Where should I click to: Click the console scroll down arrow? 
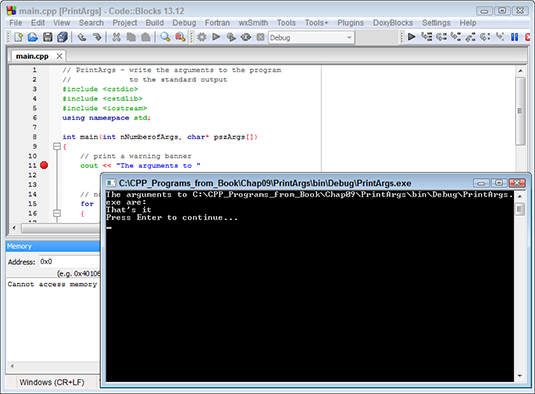[x=519, y=376]
